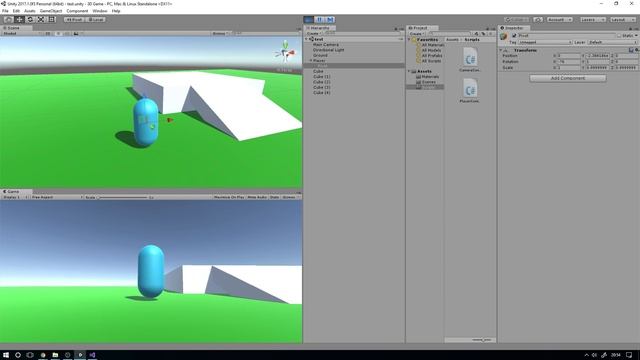Select the Inspector tab

[514, 28]
